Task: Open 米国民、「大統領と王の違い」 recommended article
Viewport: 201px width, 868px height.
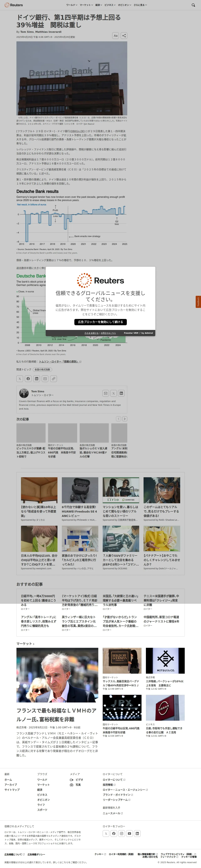Action: pyautogui.click(x=121, y=600)
